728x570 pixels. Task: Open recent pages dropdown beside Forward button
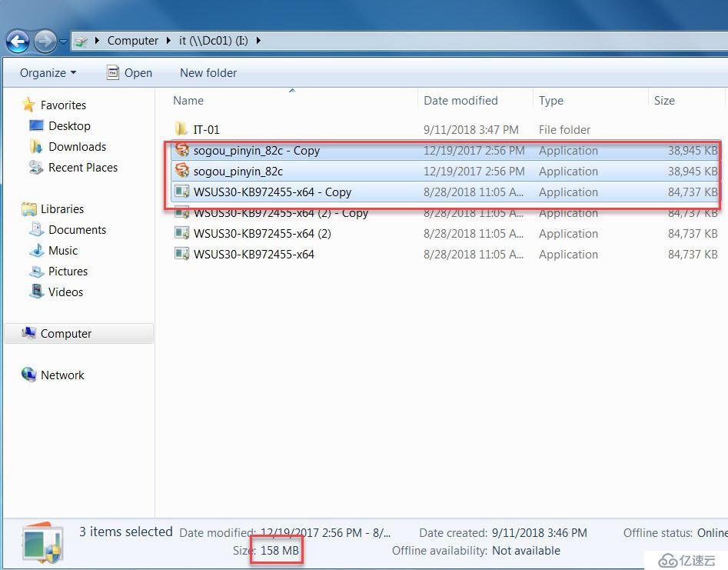pyautogui.click(x=64, y=42)
